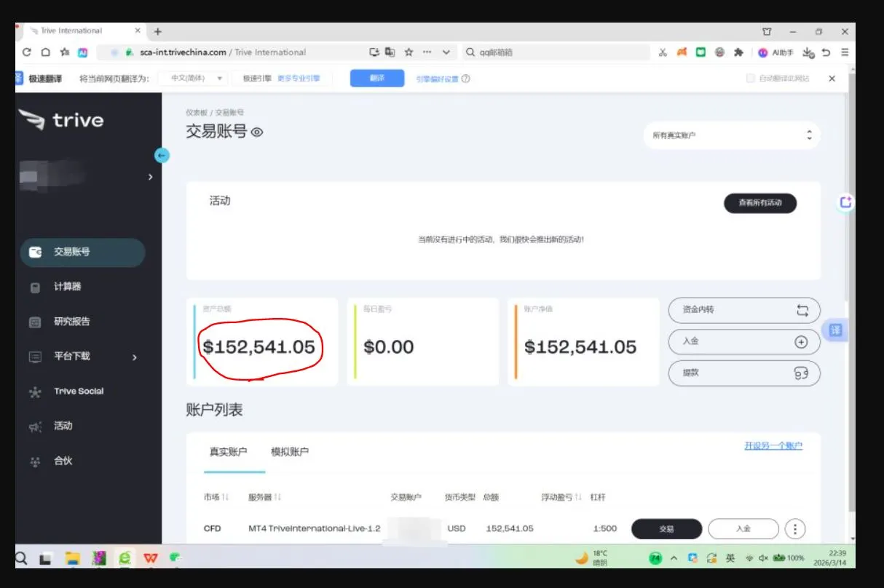Screen dimensions: 884x588
Task: Click the qq邮箱 search box
Action: coord(556,52)
